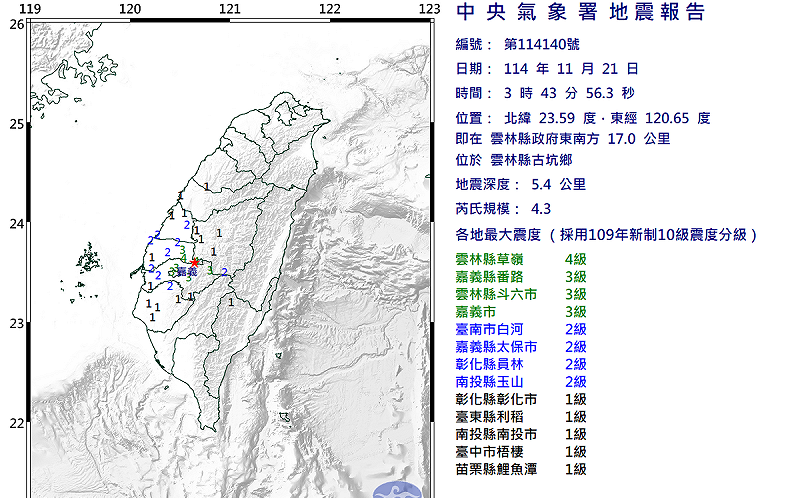800x498 pixels.
Task: Click the title 中央氣象署地震報告
Action: [580, 12]
